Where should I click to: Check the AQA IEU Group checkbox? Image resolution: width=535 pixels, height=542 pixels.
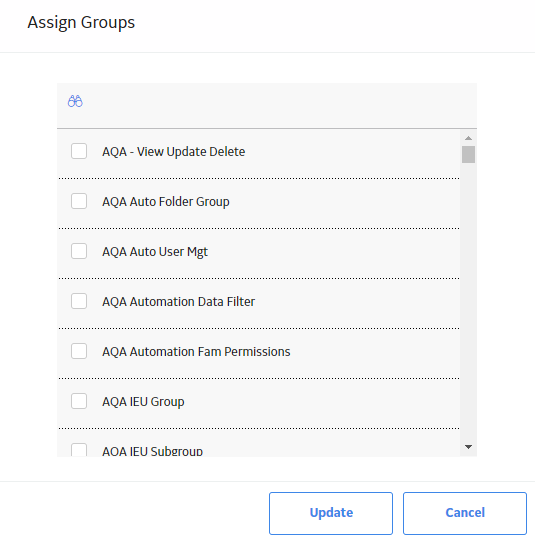point(79,401)
